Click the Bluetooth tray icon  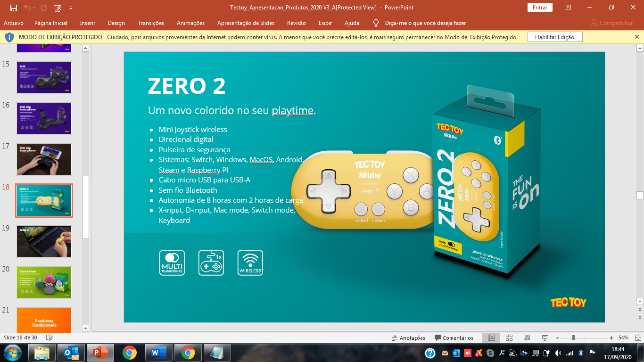(x=581, y=353)
